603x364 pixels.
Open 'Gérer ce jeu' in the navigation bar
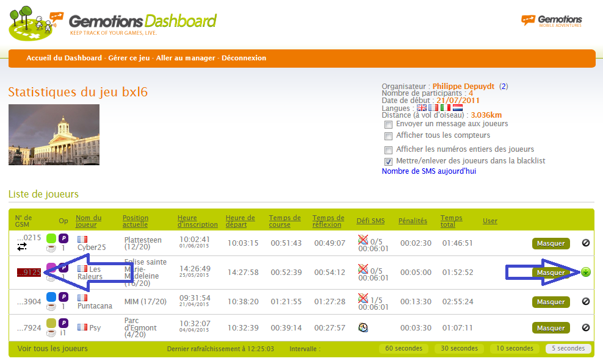click(x=129, y=58)
